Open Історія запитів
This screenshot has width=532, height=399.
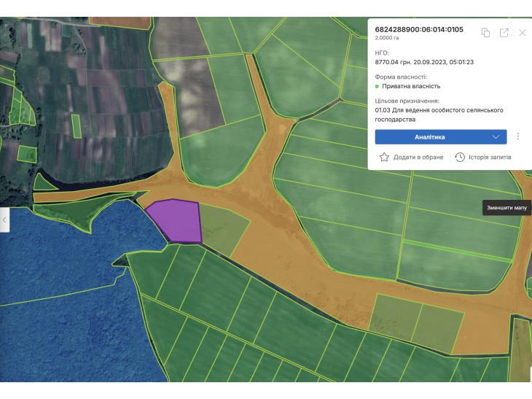482,157
